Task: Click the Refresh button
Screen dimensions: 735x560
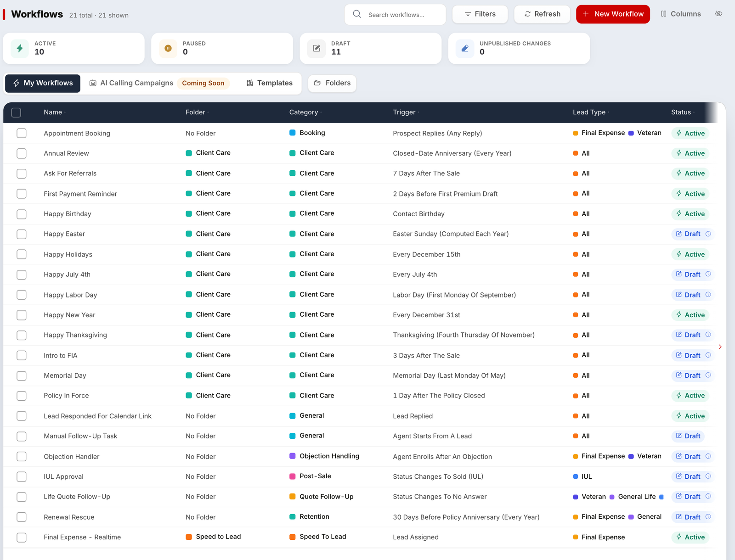Action: click(x=542, y=14)
